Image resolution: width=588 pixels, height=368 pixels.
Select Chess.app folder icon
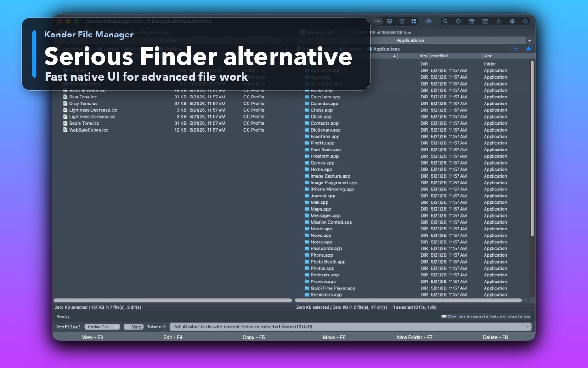(x=307, y=110)
